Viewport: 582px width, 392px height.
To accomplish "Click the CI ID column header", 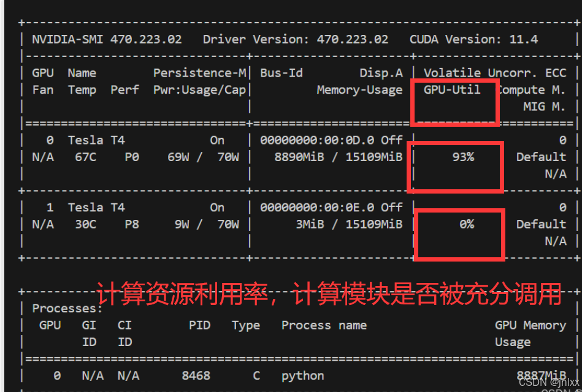I will (124, 334).
